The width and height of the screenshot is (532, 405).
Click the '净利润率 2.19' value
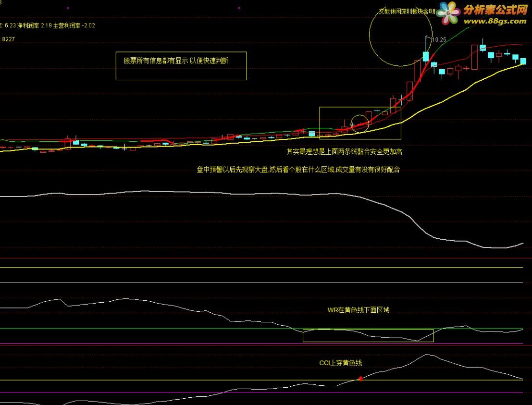point(34,25)
